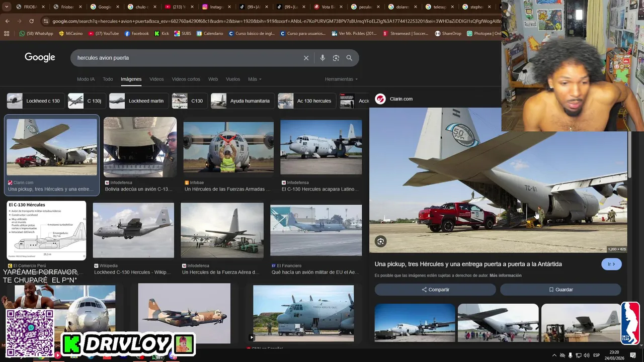644x362 pixels.
Task: Start voice search with microphone icon
Action: coord(323,58)
